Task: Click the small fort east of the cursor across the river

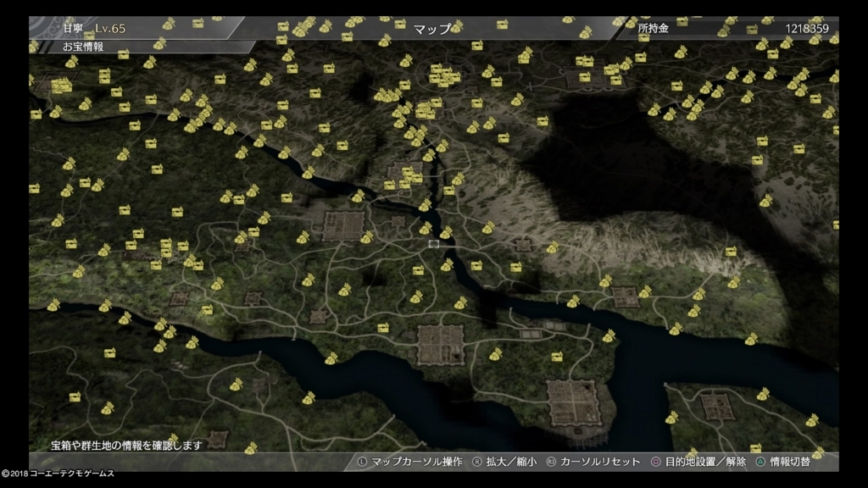Action: click(x=523, y=245)
